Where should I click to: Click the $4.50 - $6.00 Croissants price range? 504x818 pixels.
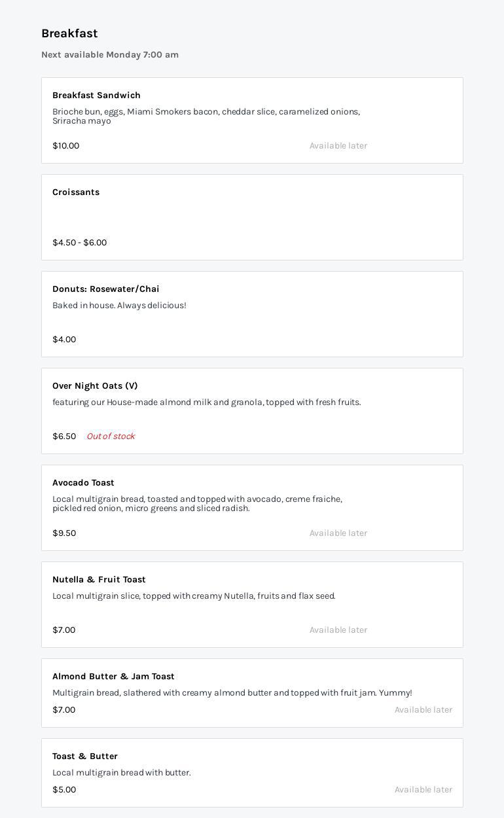pos(79,243)
